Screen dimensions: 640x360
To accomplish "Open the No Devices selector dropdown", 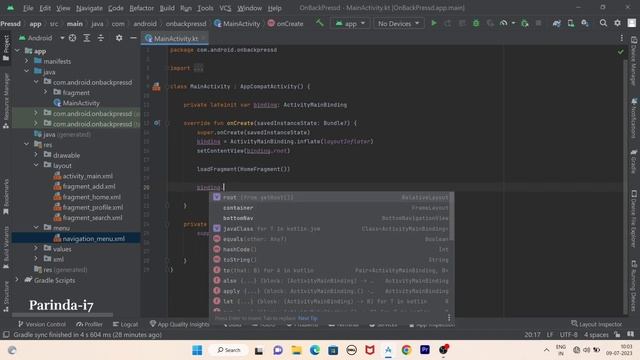I will click(x=398, y=24).
